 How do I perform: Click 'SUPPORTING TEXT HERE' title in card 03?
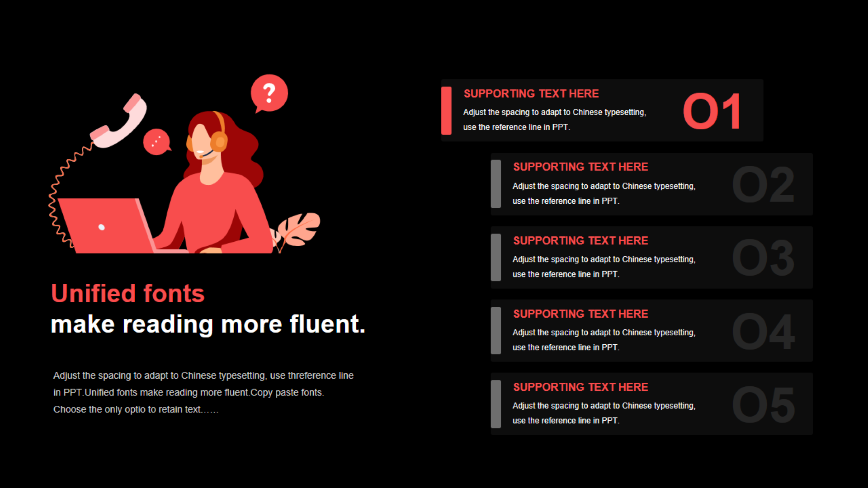(x=581, y=241)
